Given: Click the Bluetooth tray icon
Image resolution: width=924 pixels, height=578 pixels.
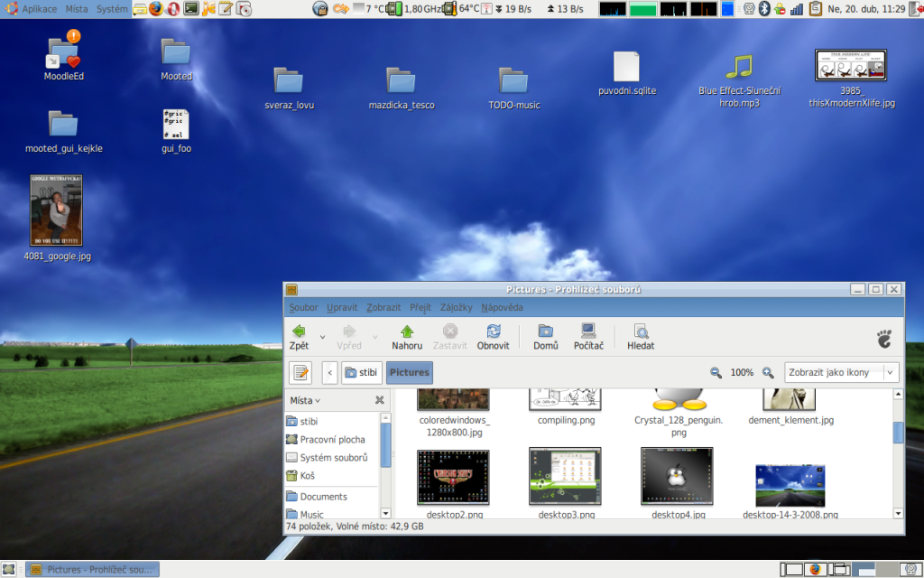Looking at the screenshot, I should coord(764,8).
